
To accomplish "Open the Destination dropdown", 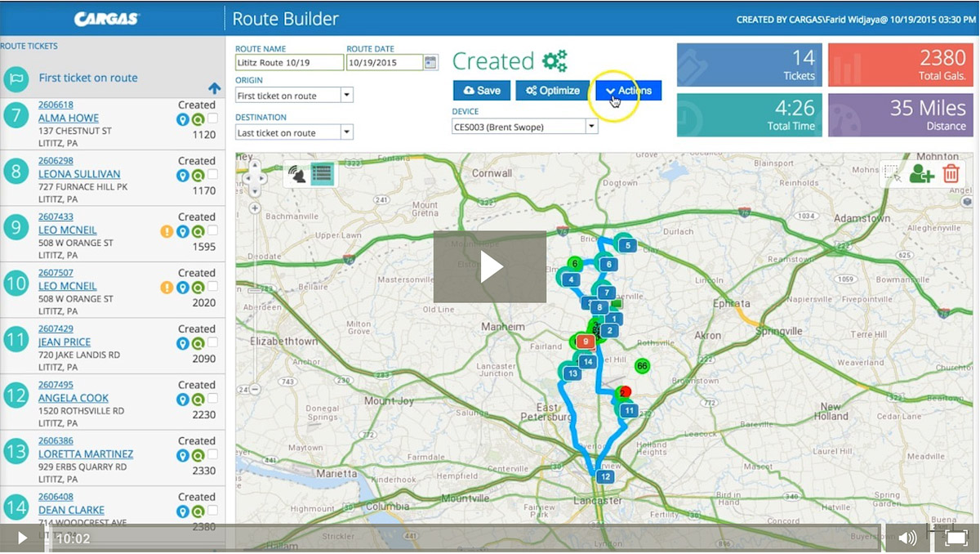I will tap(347, 132).
